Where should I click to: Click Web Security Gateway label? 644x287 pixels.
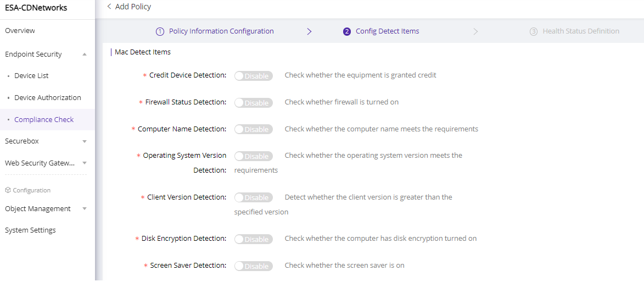pyautogui.click(x=40, y=163)
